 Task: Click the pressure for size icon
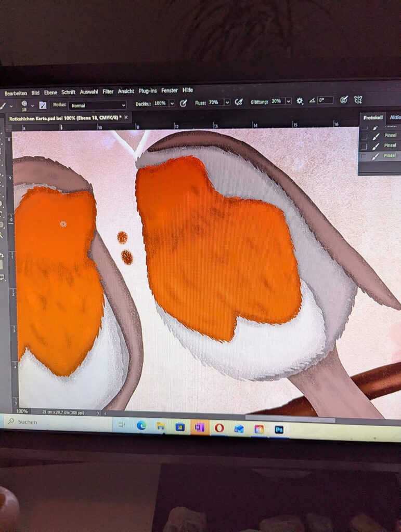click(x=343, y=99)
